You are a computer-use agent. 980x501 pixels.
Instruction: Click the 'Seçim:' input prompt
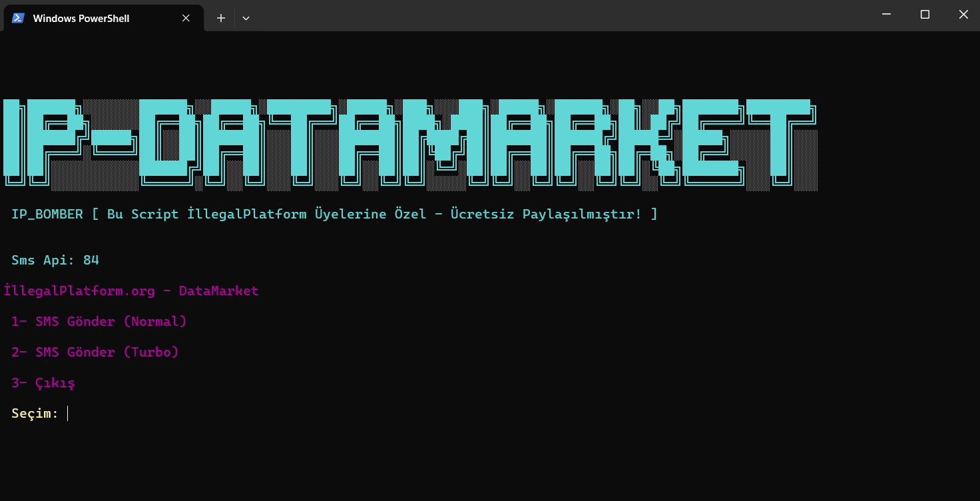coord(35,414)
